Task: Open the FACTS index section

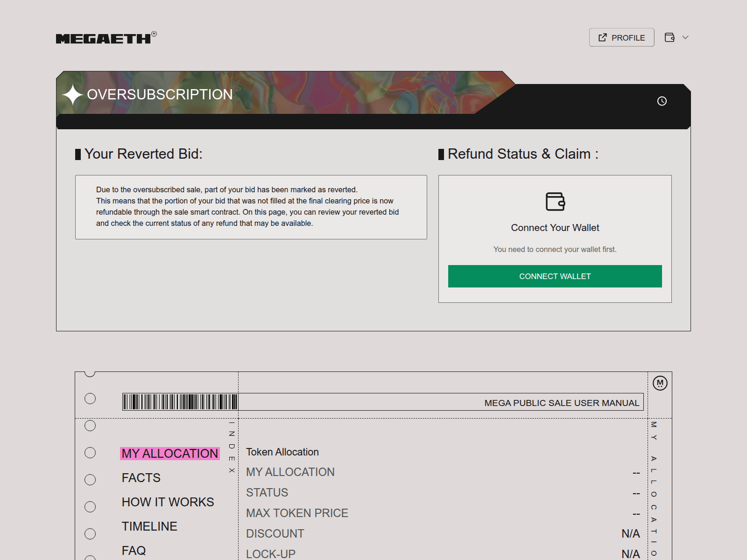Action: click(x=141, y=478)
